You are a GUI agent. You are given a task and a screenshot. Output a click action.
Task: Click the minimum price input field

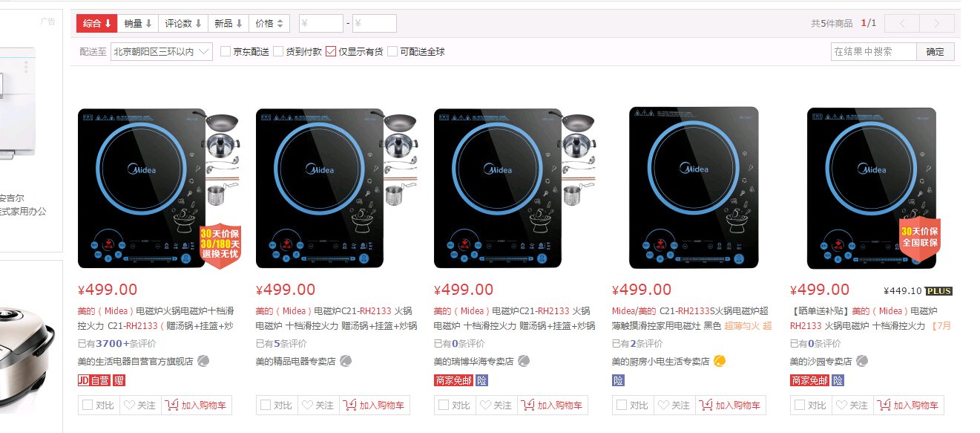click(321, 24)
